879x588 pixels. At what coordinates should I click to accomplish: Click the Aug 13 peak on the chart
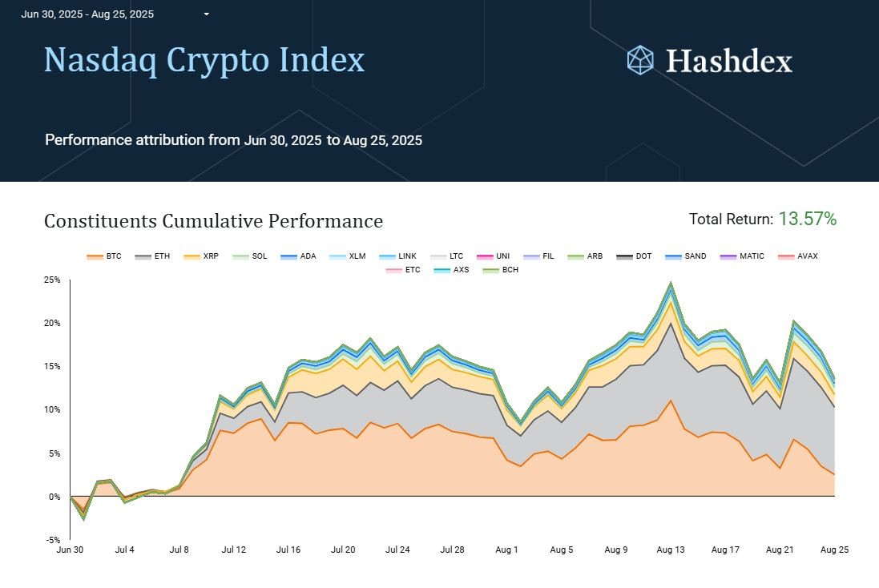(x=671, y=284)
